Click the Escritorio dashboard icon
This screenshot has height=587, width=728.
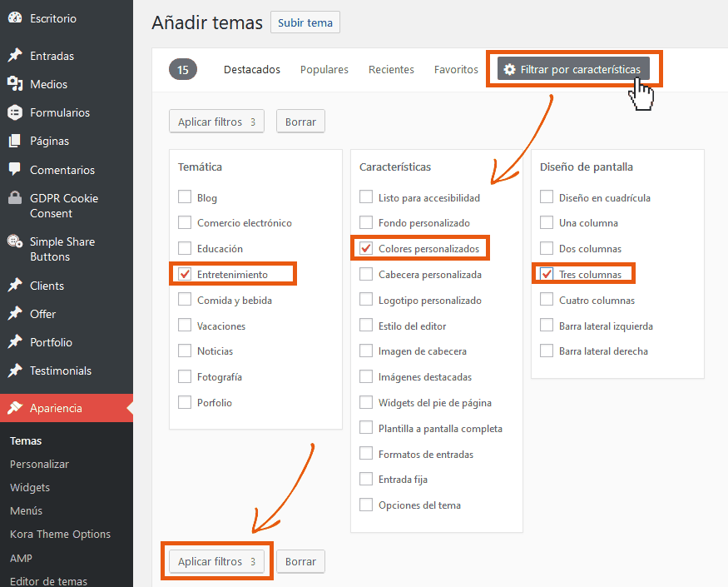(15, 17)
